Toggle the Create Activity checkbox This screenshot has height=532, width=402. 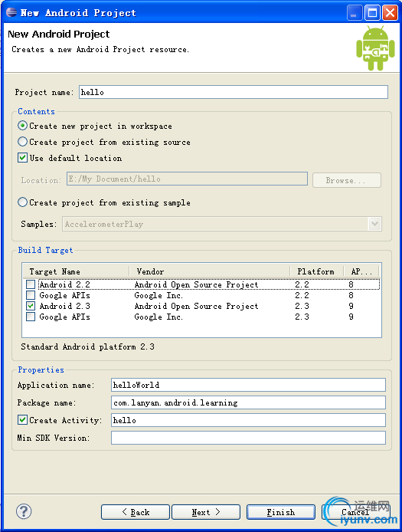click(23, 420)
